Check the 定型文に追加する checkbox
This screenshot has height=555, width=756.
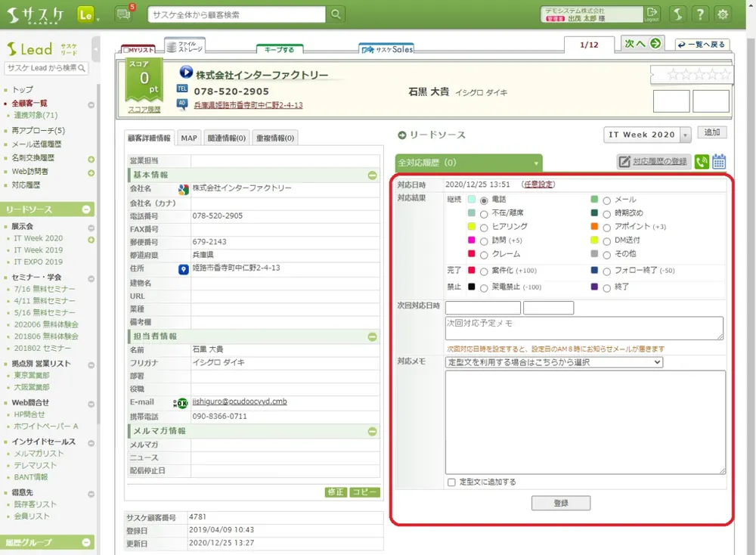(x=451, y=482)
